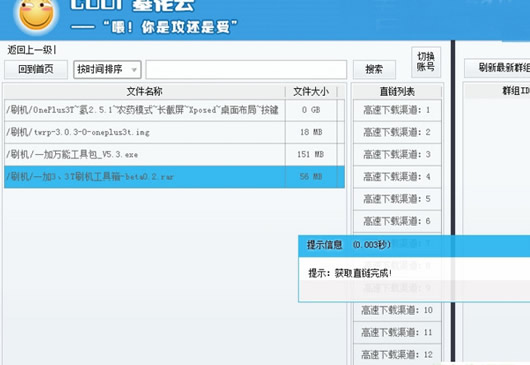Focus the search text input field
The image size is (530, 365).
coord(246,70)
